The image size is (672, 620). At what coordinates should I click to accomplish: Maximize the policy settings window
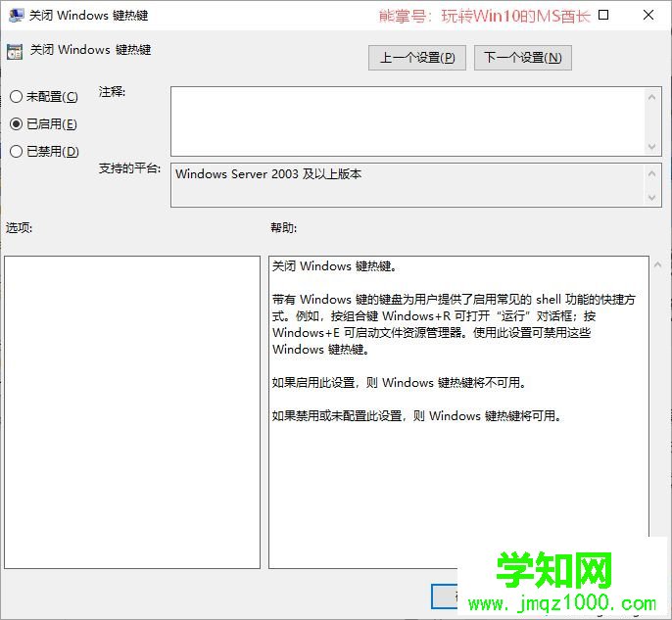603,15
